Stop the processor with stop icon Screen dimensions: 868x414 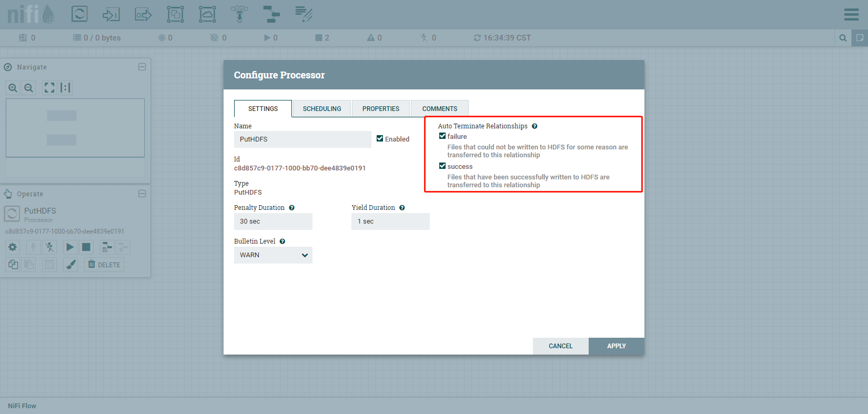coord(86,247)
